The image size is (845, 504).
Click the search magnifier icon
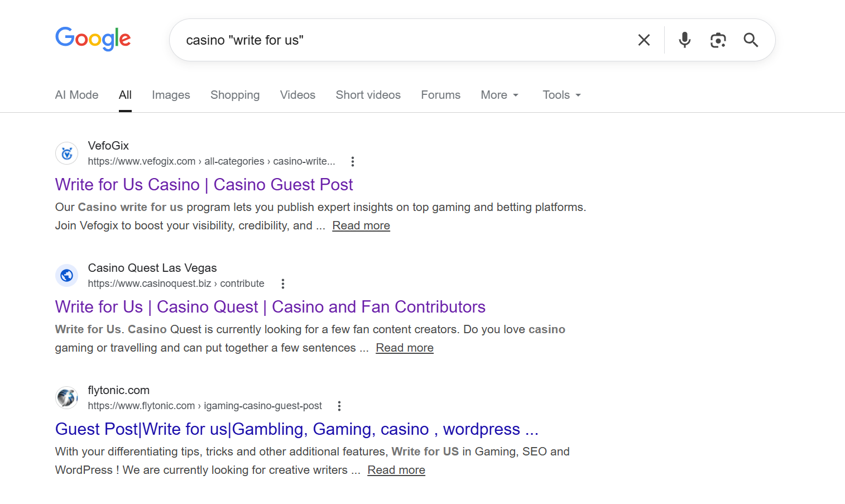751,40
